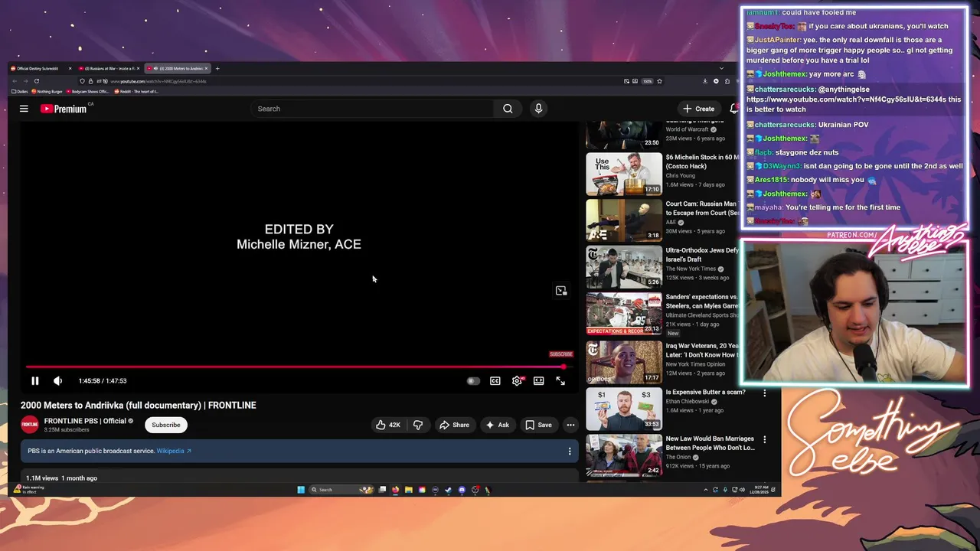
Task: Expand the description at 1.1M views
Action: pyautogui.click(x=62, y=478)
